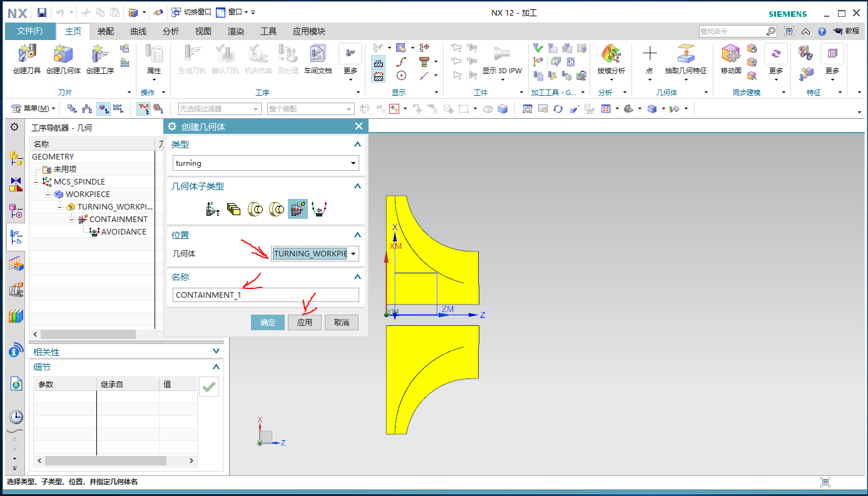Screen dimensions: 868x496
Task: Toggle Machining Method View in navigator toolbar
Action: tap(119, 109)
